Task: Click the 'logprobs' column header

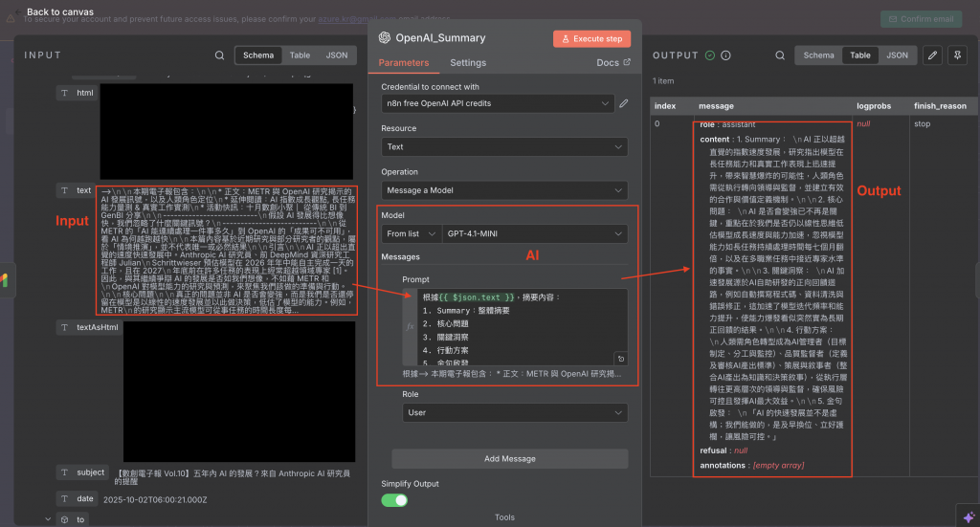Action: click(x=874, y=106)
